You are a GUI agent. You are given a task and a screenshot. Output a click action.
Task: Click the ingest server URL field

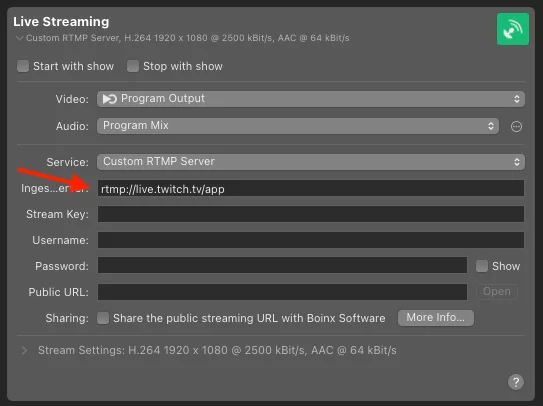pos(311,188)
